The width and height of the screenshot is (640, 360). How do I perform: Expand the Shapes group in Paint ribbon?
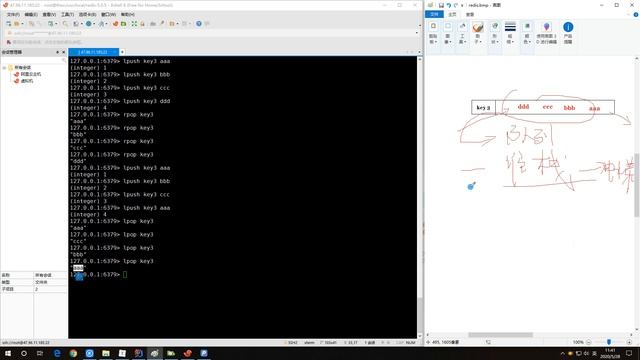coord(494,33)
